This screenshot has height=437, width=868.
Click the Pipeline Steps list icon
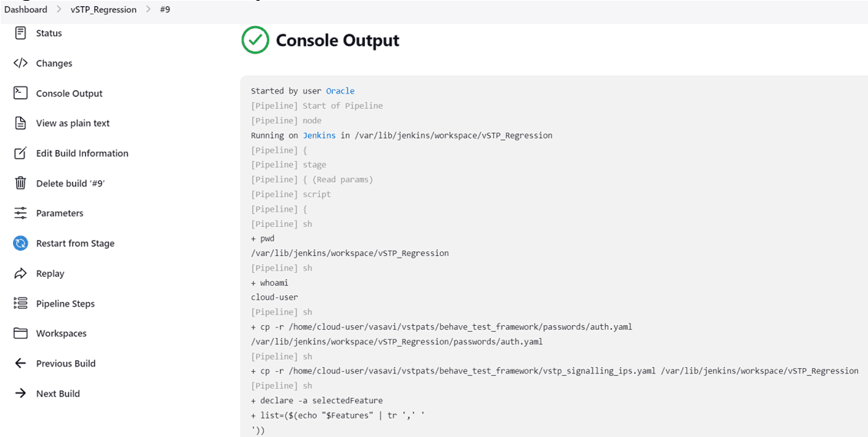pos(21,303)
